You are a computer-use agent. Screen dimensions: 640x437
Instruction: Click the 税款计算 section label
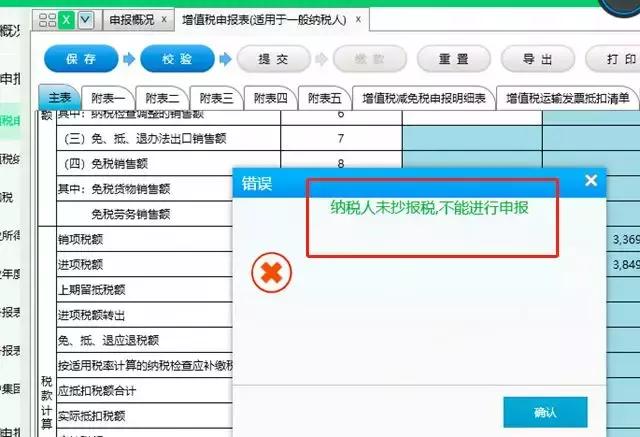[x=47, y=402]
